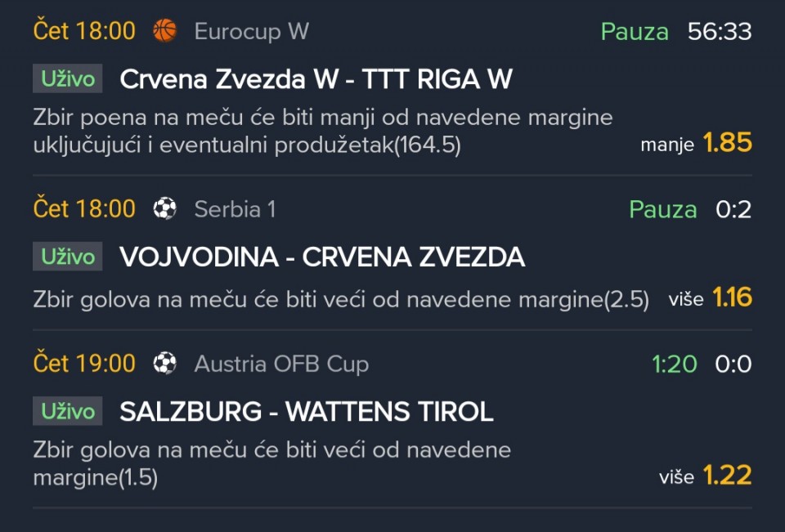Click the Uživo badge for Salzburg match
Viewport: 785px width, 532px height.
(x=68, y=411)
